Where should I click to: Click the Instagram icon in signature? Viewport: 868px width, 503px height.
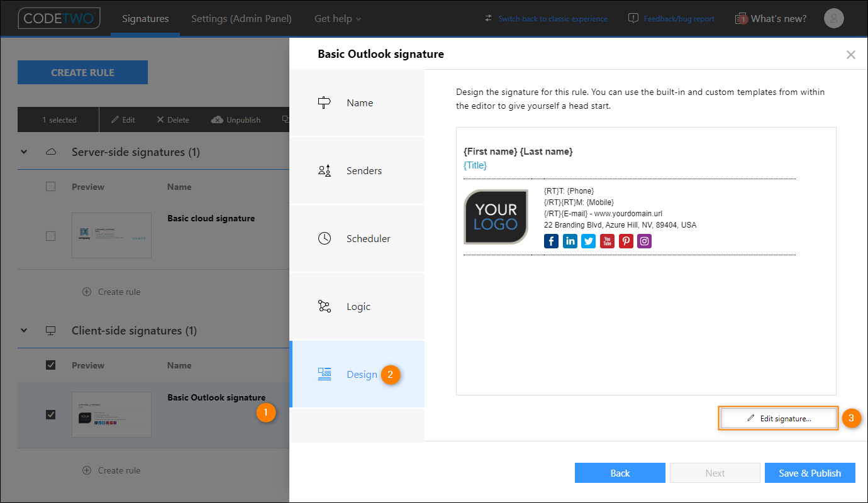(644, 241)
